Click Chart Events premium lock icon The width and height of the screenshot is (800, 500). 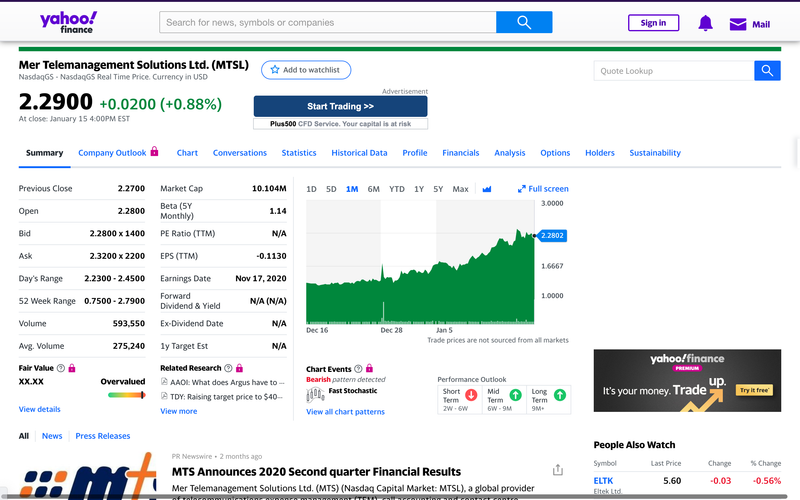pyautogui.click(x=369, y=368)
